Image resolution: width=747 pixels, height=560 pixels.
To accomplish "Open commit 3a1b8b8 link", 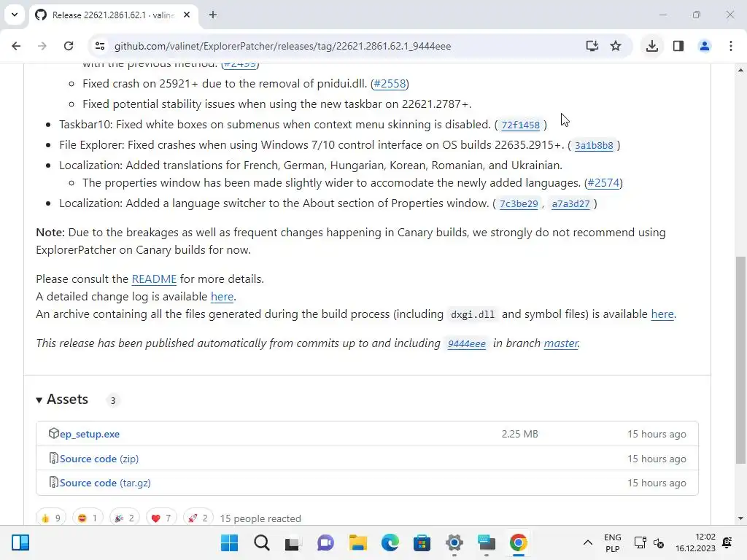I will click(594, 145).
